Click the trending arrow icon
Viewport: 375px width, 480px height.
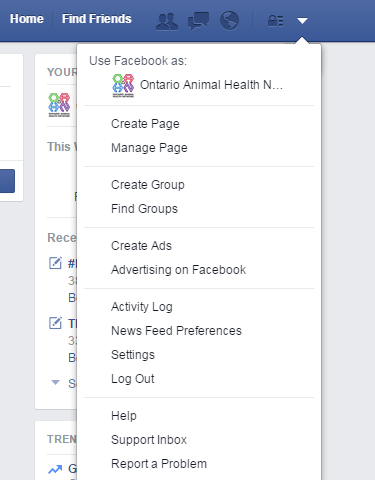click(x=55, y=470)
